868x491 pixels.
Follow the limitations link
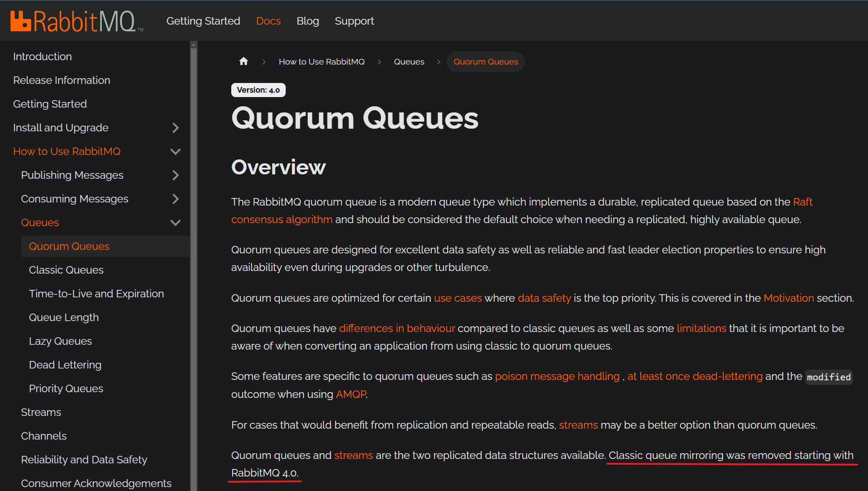tap(701, 329)
